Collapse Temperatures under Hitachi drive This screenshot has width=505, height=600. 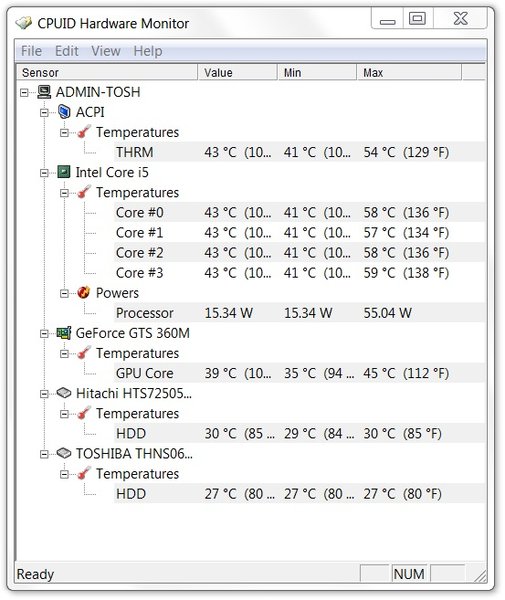(64, 414)
